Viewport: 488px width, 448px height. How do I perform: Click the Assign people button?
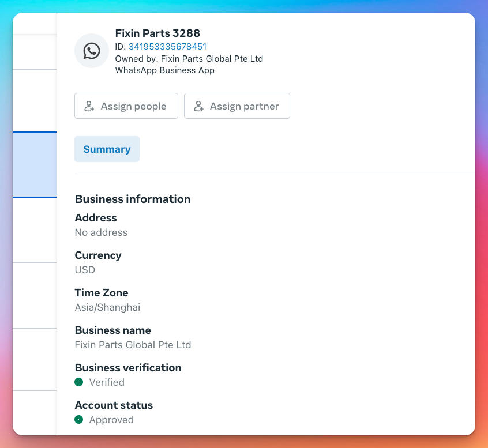point(126,106)
